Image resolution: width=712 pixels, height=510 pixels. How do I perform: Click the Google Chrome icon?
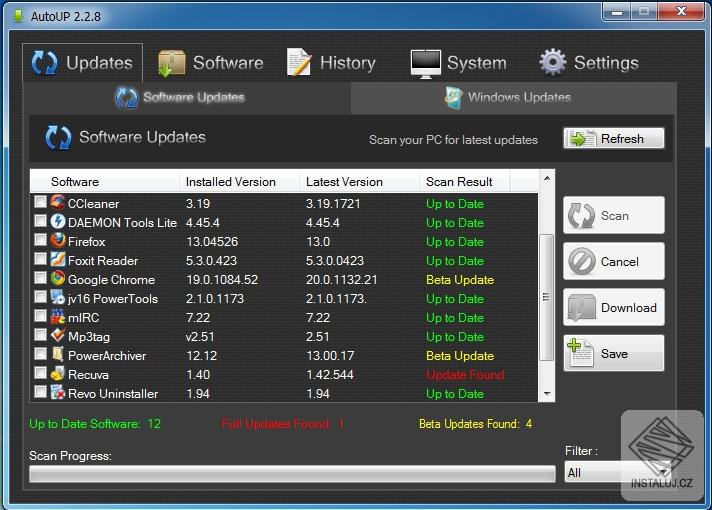tap(58, 278)
